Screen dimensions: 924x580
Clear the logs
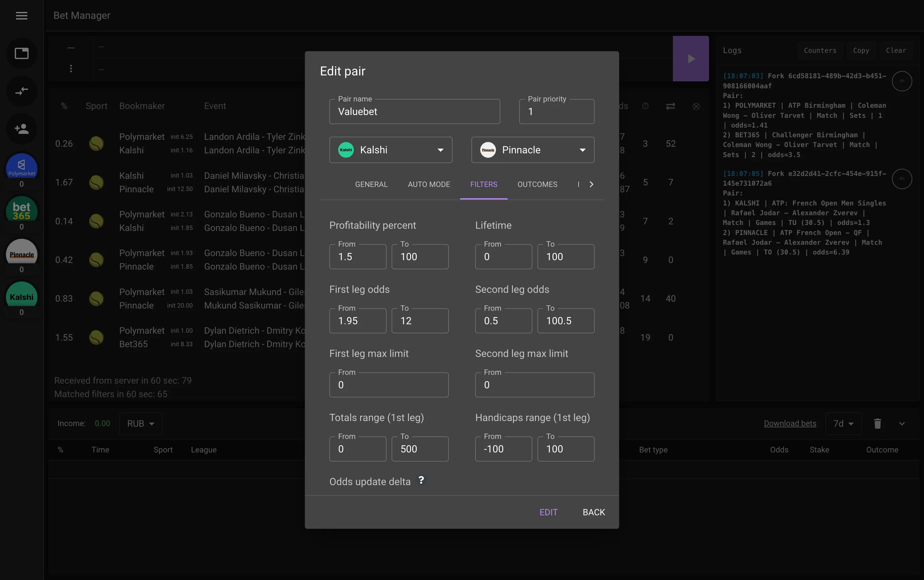(x=896, y=51)
